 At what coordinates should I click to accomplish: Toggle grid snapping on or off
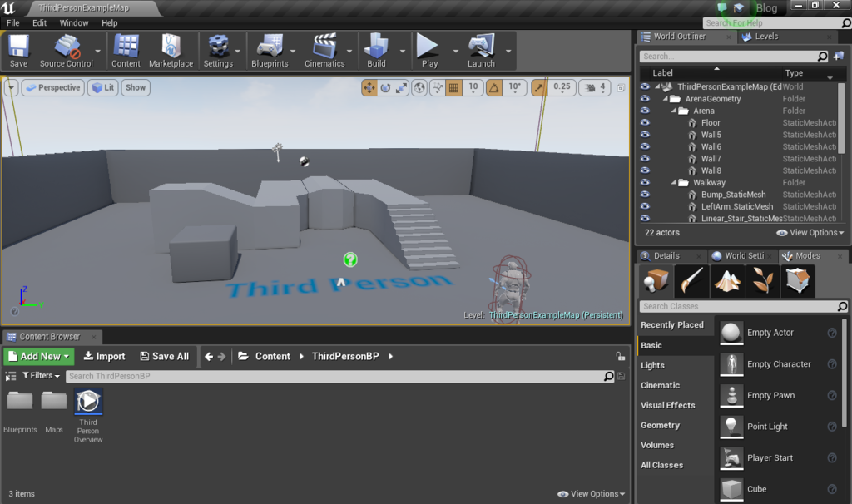(x=453, y=87)
